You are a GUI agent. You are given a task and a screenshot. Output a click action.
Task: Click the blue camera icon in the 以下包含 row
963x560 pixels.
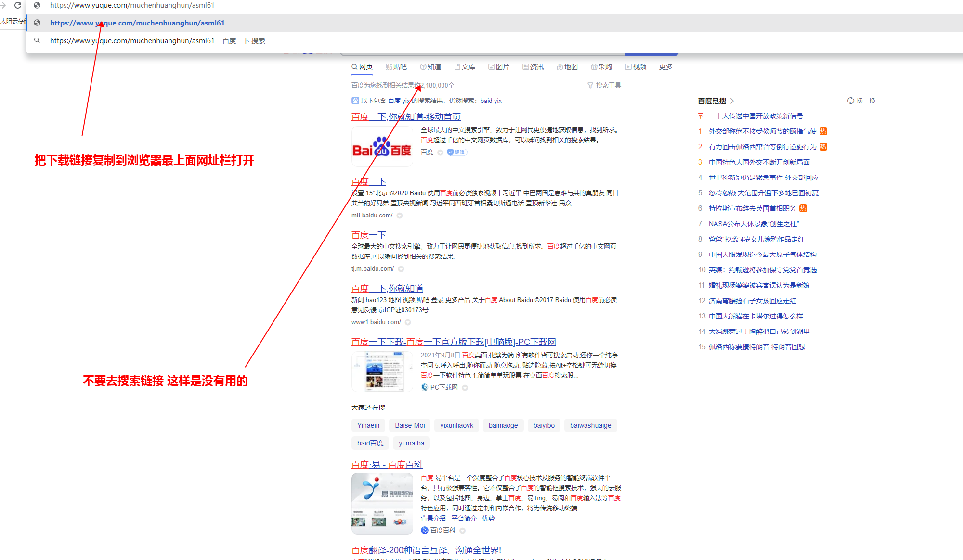355,100
